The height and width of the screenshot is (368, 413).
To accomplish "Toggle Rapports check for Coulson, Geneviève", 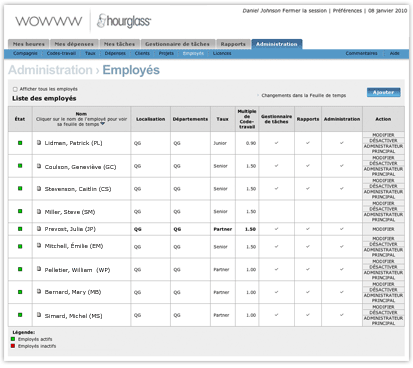I will (x=308, y=165).
